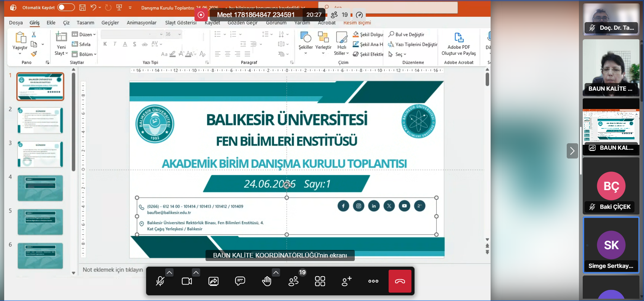Toggle text shadow S formatting
The width and height of the screenshot is (644, 301).
point(135,44)
